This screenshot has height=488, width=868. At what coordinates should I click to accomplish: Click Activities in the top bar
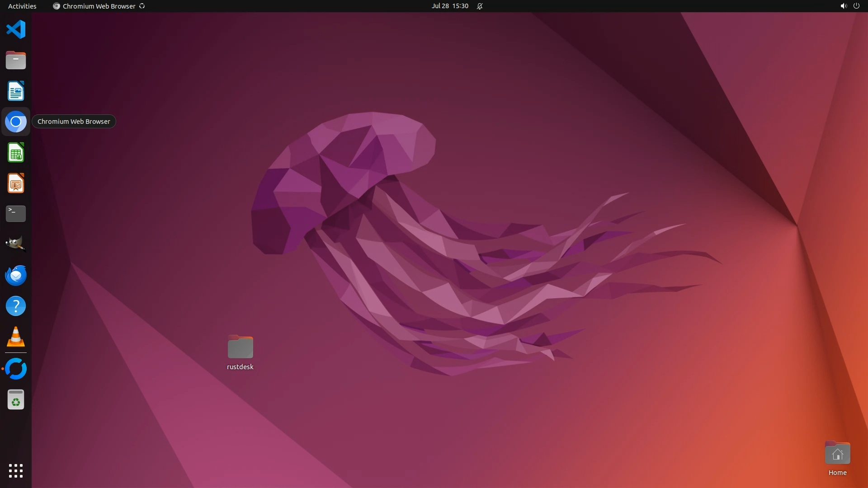(22, 6)
